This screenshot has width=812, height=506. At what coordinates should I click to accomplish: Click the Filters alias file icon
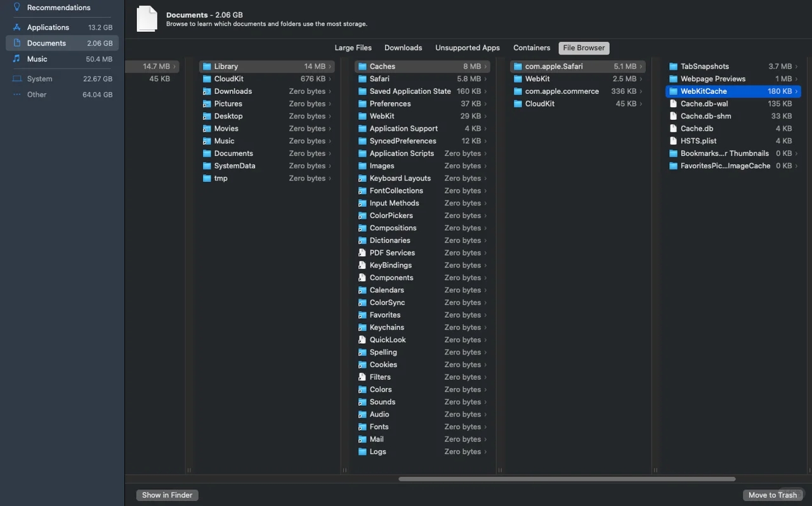tap(362, 377)
